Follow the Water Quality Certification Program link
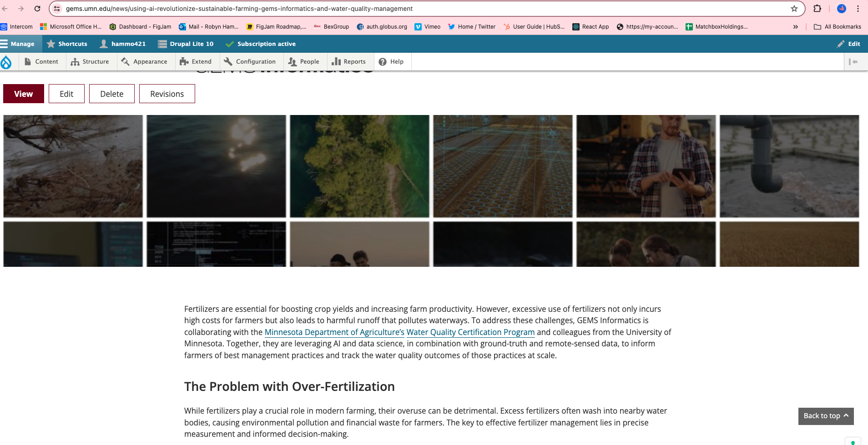The image size is (868, 445). [470, 332]
